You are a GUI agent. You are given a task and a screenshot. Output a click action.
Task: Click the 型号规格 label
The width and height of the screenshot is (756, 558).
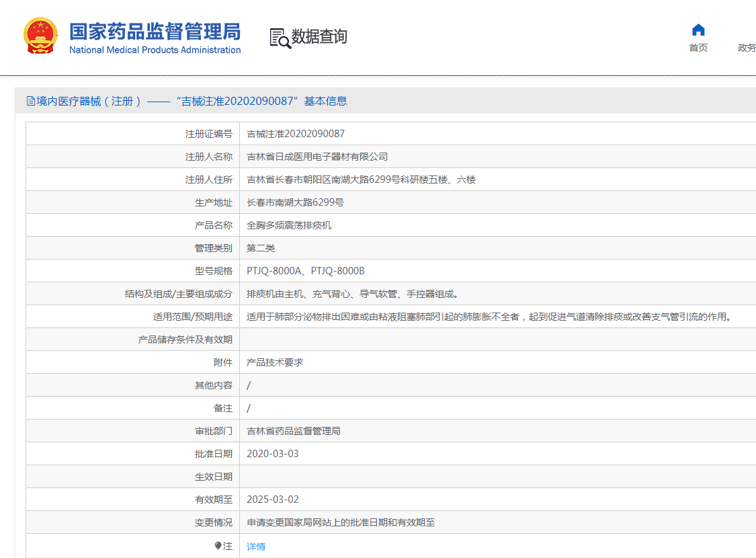click(214, 271)
